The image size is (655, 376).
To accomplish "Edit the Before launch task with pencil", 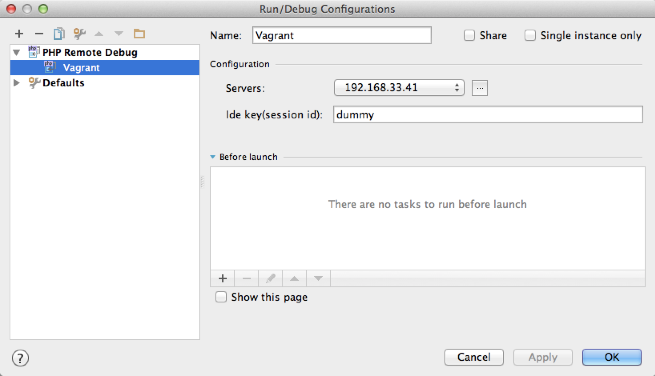I will 270,278.
